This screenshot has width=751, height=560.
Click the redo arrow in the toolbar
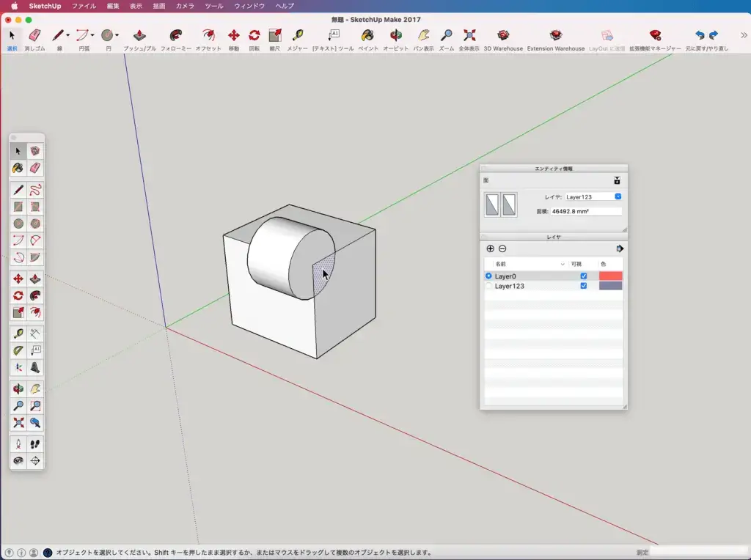pyautogui.click(x=714, y=35)
